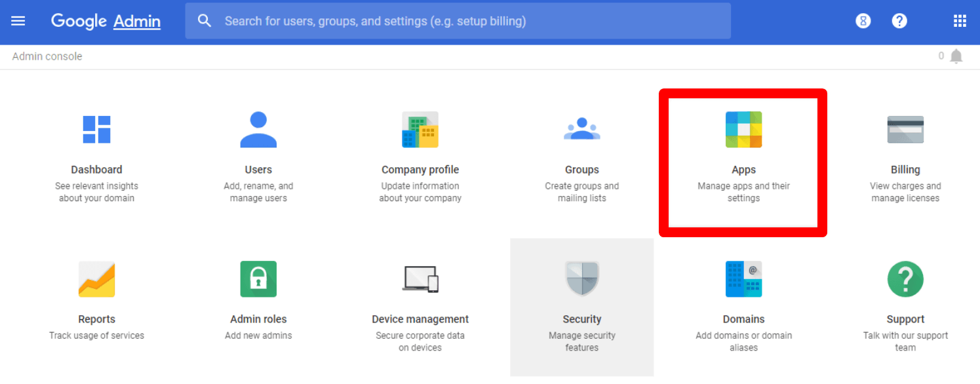Open the Google apps grid launcher
980x384 pixels.
click(960, 20)
